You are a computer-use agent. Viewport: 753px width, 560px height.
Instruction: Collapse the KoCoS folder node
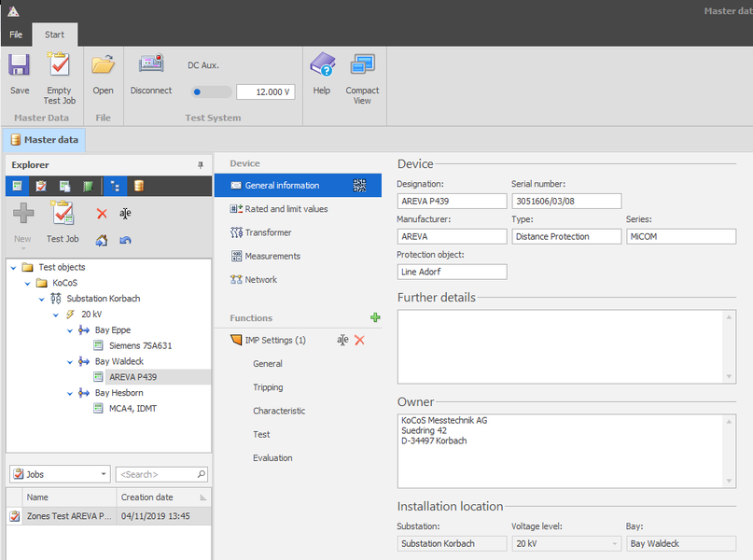pyautogui.click(x=27, y=284)
